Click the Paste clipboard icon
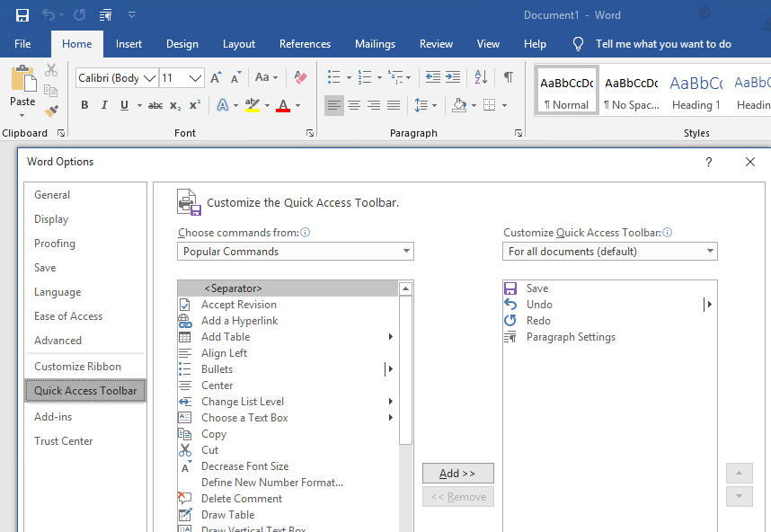 (x=22, y=79)
